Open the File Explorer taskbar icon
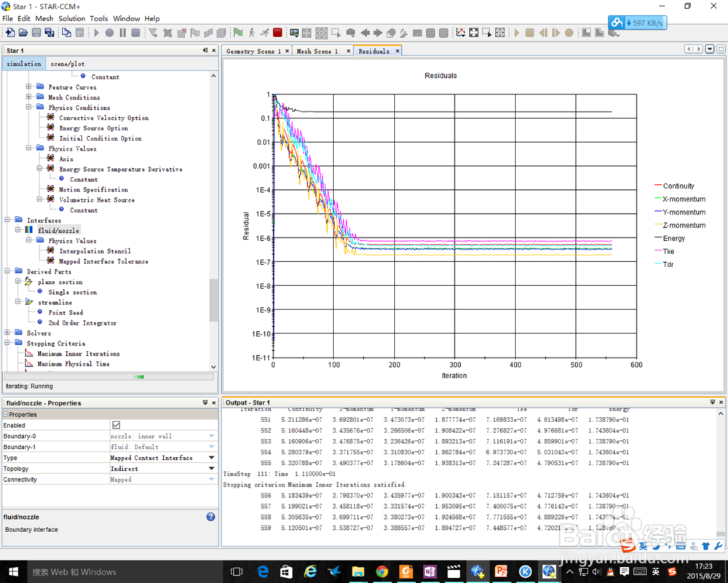 pyautogui.click(x=358, y=571)
